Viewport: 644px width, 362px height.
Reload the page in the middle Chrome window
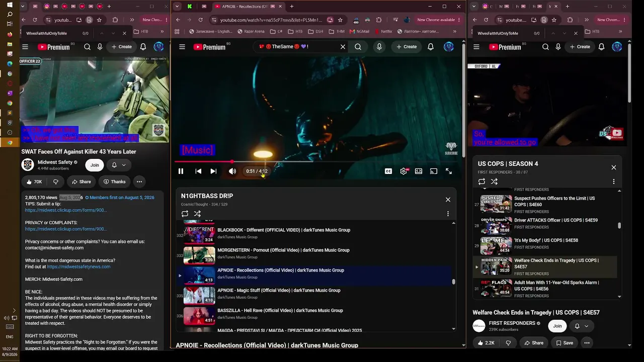[x=200, y=20]
